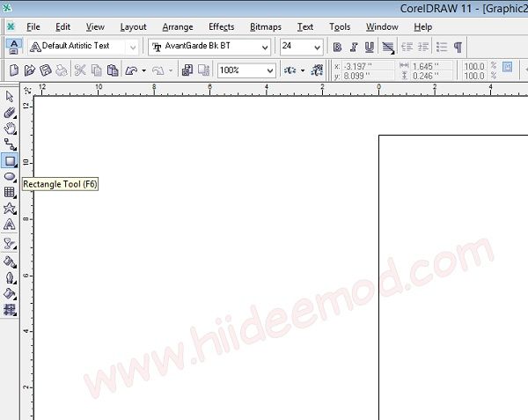Activate the Rectangle Tool
Image resolution: width=528 pixels, height=420 pixels.
coord(10,161)
